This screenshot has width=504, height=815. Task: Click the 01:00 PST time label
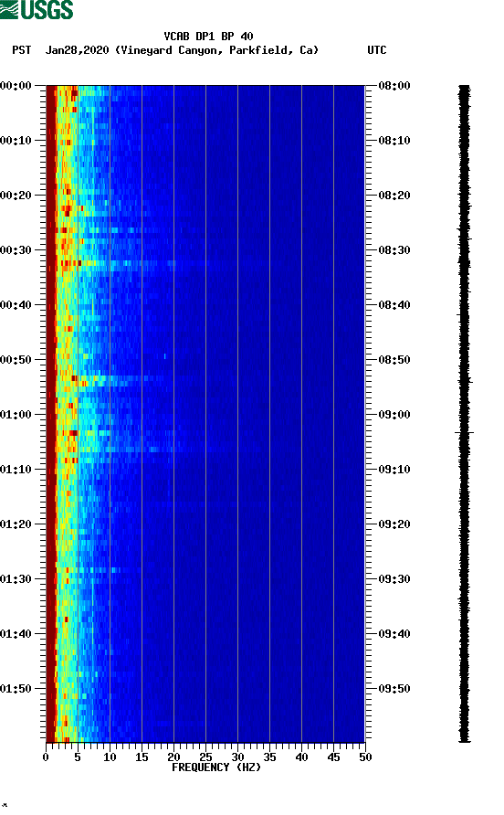tap(16, 414)
